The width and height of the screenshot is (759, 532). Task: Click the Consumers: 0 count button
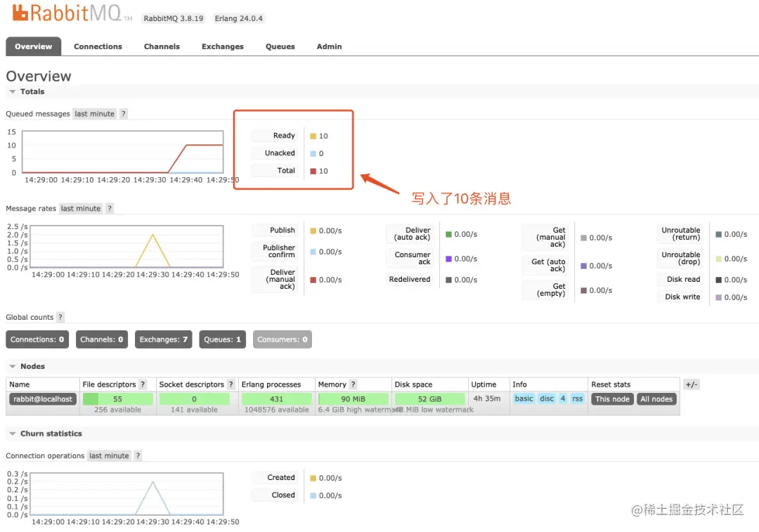point(283,339)
